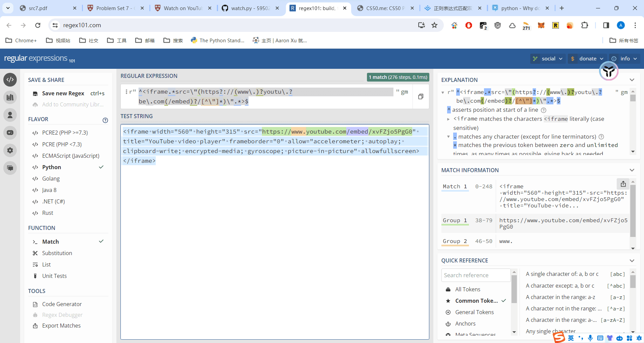
Task: Click the flavor help question icon
Action: tap(105, 120)
